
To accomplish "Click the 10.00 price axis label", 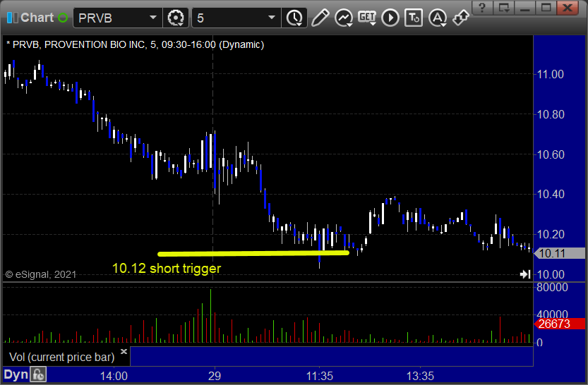I will [550, 274].
